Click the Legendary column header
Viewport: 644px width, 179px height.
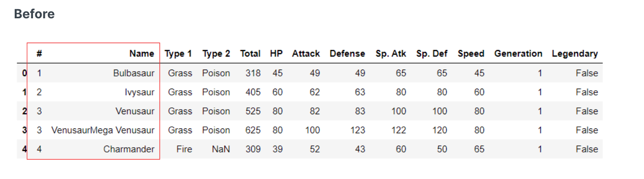575,54
